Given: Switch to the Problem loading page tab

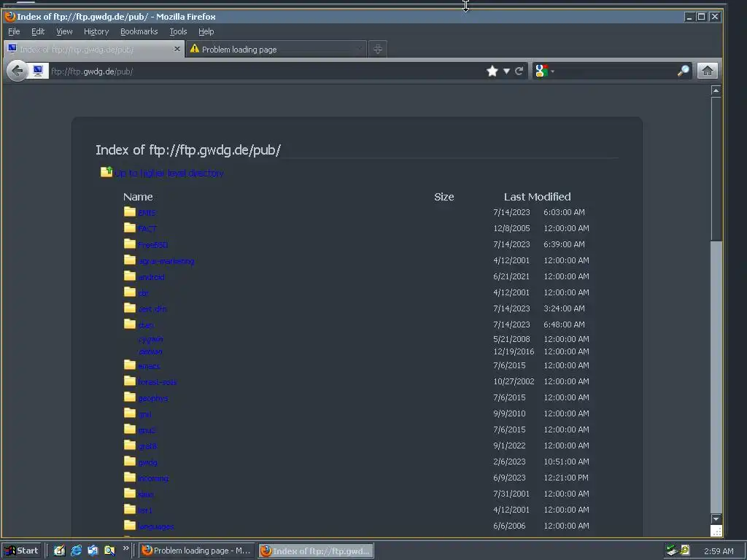Looking at the screenshot, I should (x=275, y=49).
